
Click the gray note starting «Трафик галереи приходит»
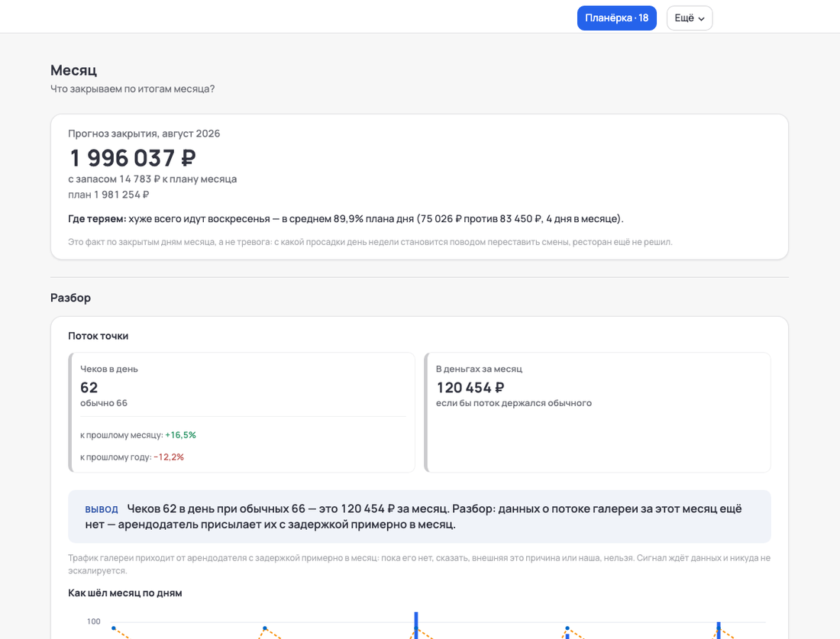coord(419,564)
